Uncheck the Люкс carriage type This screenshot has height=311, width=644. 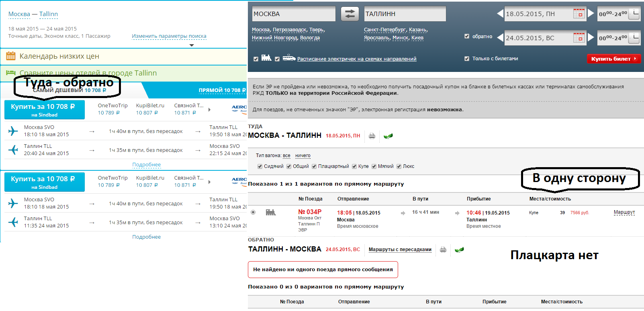coord(399,166)
